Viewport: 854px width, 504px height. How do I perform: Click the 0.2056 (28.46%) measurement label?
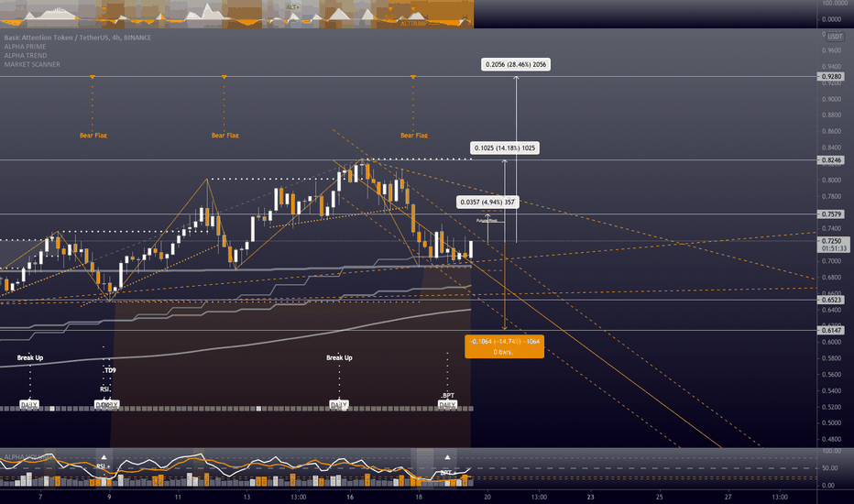516,64
